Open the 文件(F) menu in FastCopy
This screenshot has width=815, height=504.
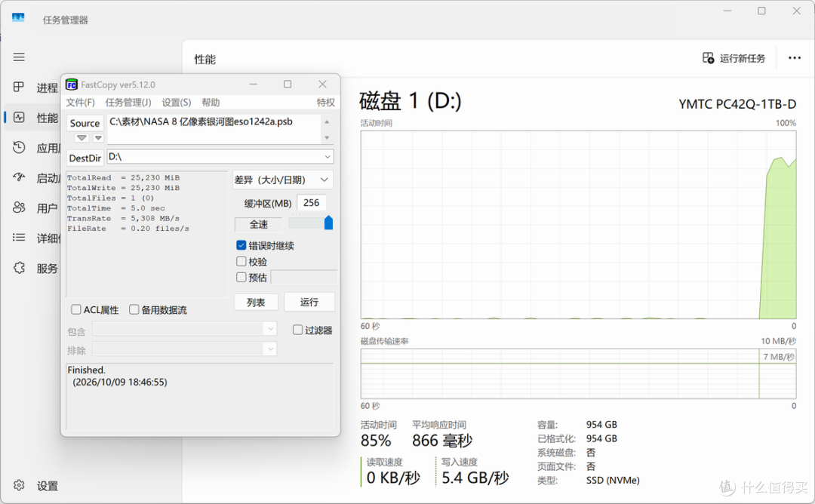(x=81, y=103)
